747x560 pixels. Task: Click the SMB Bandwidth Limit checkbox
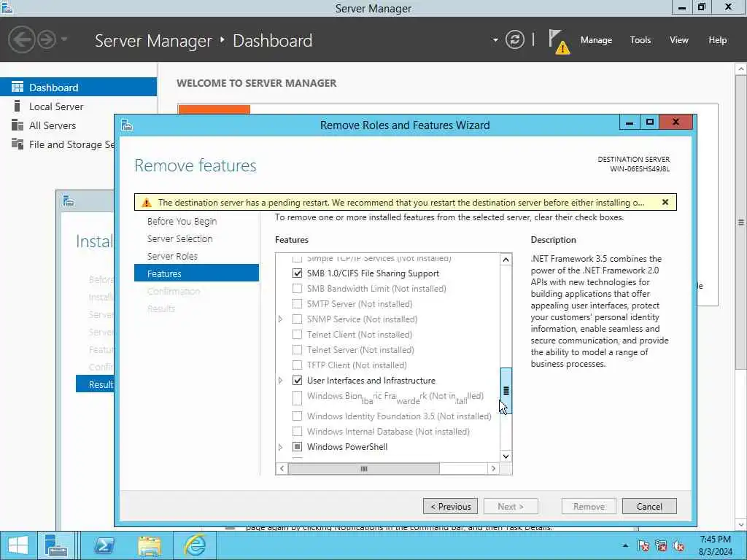coord(298,289)
